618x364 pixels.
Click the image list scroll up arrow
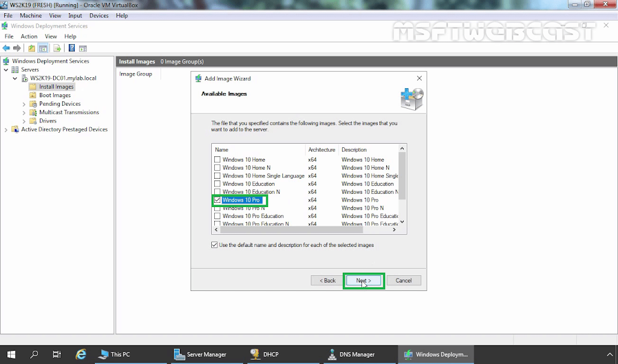click(x=402, y=148)
